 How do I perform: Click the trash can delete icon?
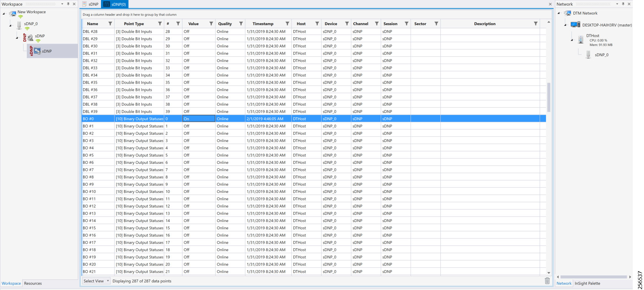pyautogui.click(x=547, y=281)
